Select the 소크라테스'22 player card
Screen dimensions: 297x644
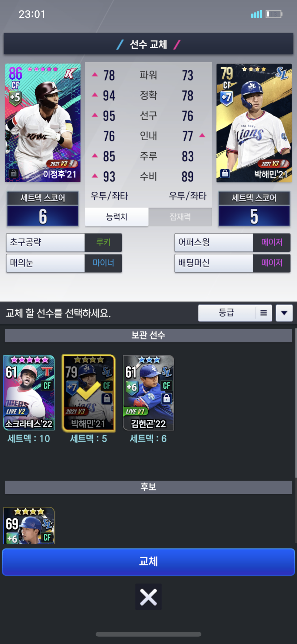(x=29, y=393)
